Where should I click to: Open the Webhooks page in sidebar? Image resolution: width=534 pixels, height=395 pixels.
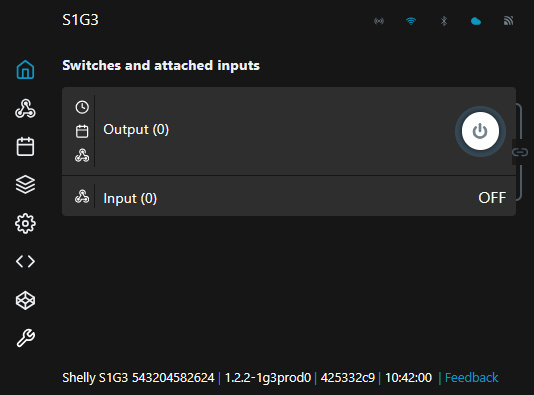(26, 109)
